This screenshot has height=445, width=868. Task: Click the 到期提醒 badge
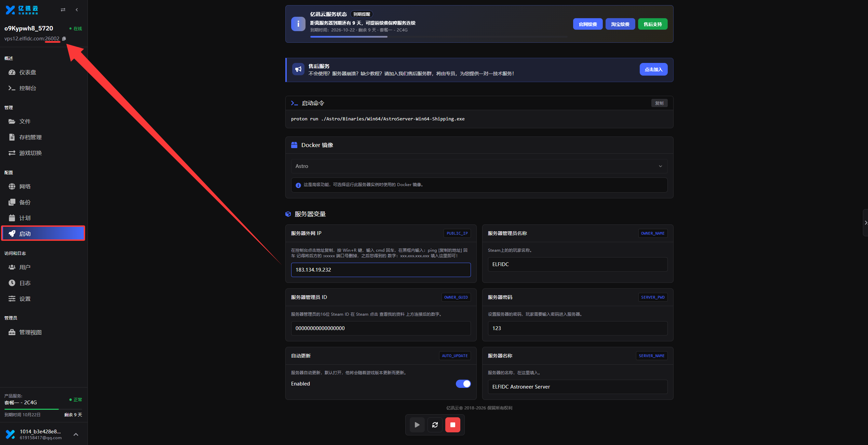(362, 14)
